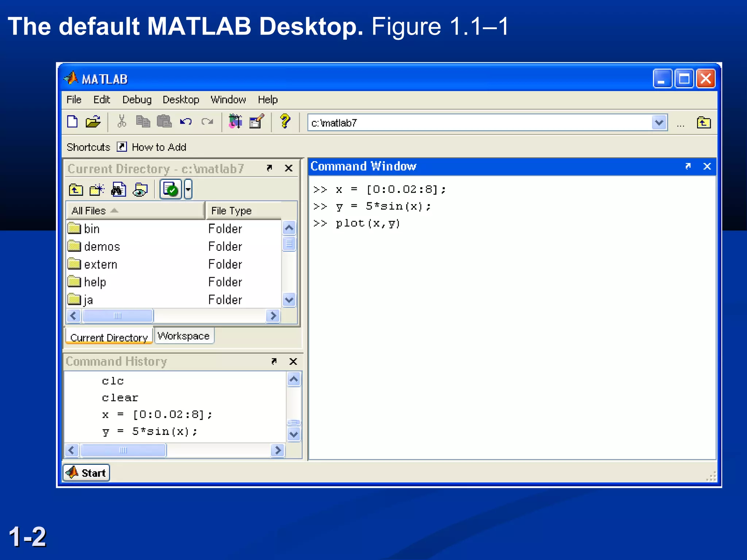Click Command History scroll down arrow

click(294, 434)
